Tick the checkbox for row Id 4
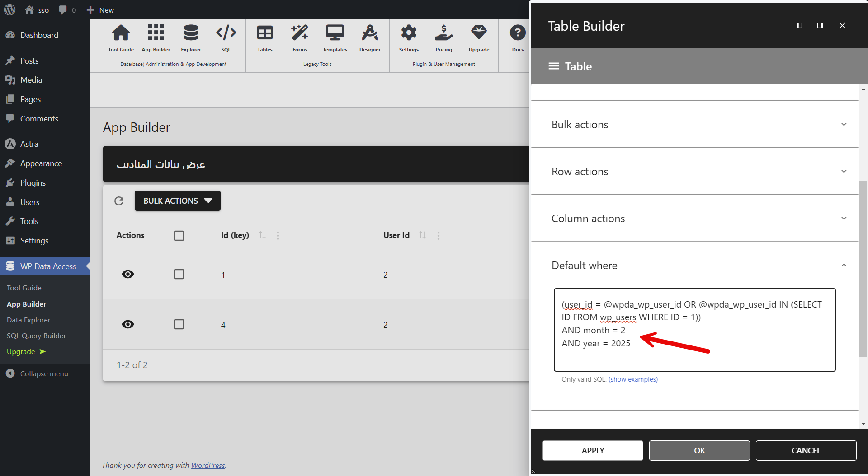868x476 pixels. (179, 325)
